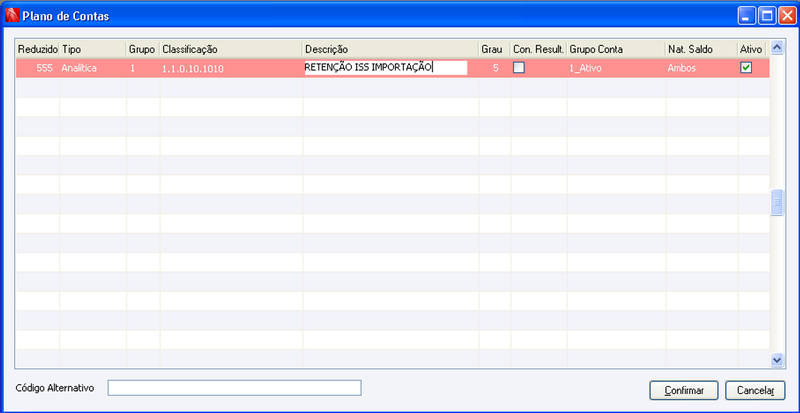Viewport: 800px width, 413px height.
Task: Click the Cancelar button
Action: point(756,391)
